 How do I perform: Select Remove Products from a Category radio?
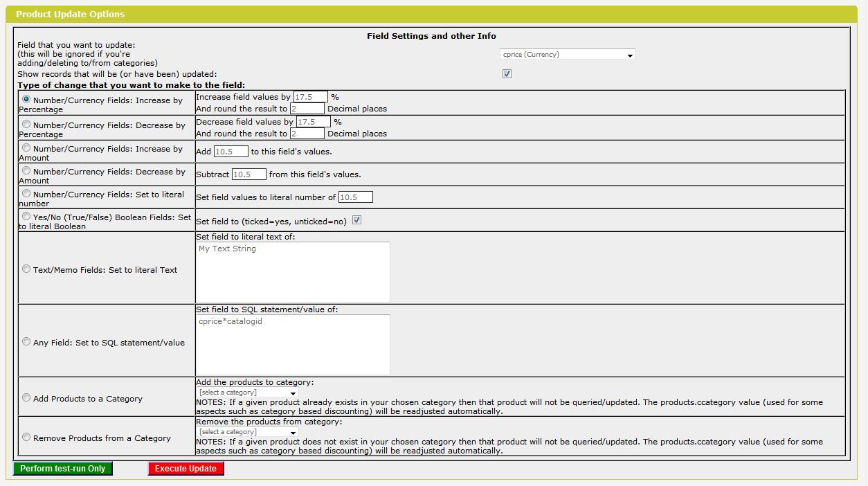pos(26,437)
